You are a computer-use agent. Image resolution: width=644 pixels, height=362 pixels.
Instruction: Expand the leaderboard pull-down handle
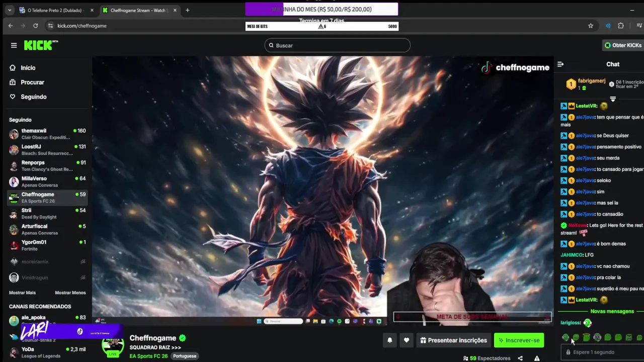click(x=613, y=99)
